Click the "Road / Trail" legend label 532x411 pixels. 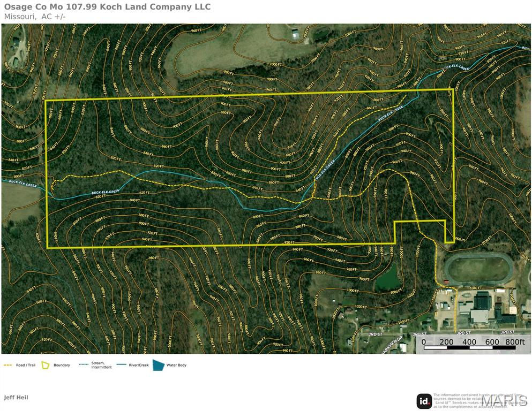pos(26,366)
